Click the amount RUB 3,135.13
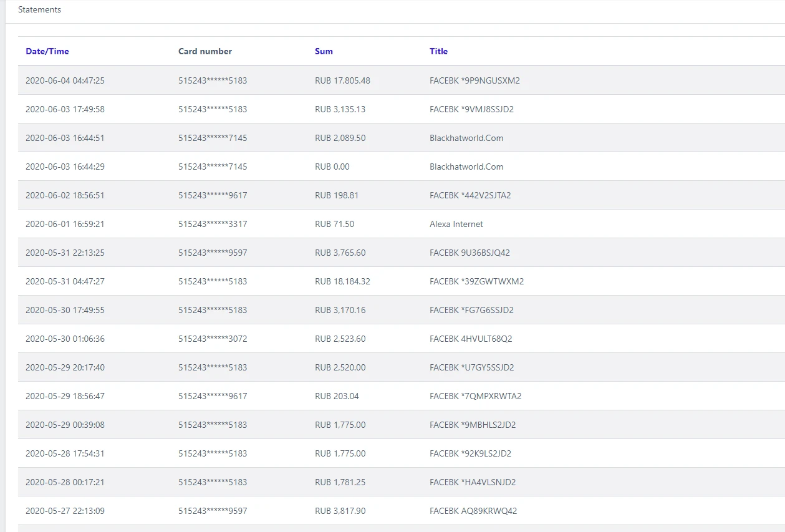785x532 pixels. pyautogui.click(x=340, y=109)
